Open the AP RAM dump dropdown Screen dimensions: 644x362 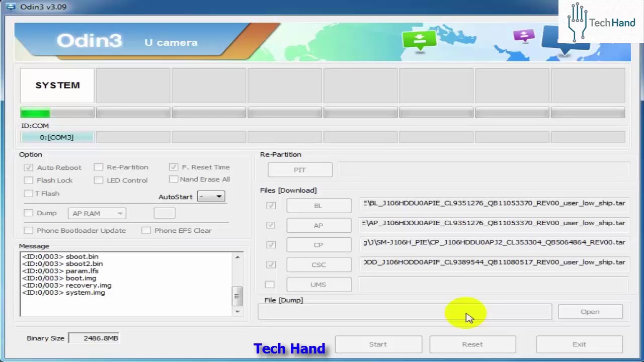coord(97,213)
